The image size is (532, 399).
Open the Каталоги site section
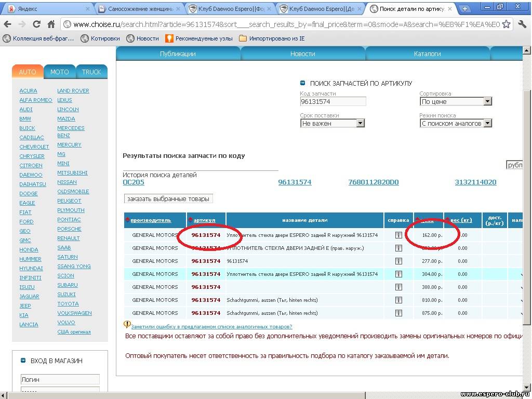(427, 54)
